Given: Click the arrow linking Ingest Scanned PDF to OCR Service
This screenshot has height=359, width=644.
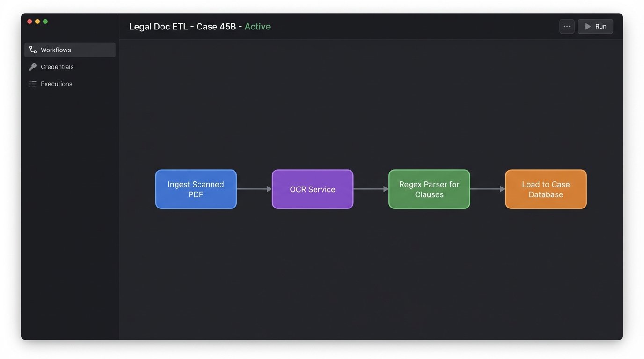Looking at the screenshot, I should [x=254, y=189].
